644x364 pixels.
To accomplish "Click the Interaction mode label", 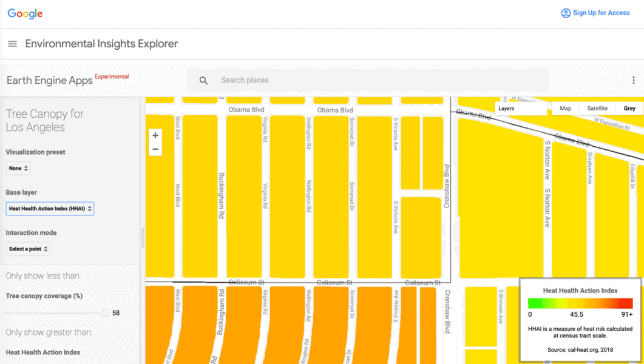I will (31, 233).
